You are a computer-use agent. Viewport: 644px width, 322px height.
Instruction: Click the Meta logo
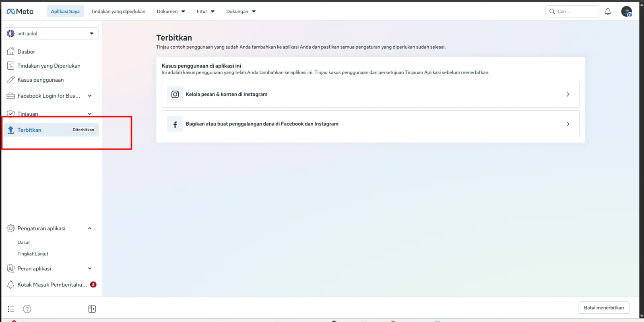click(20, 11)
